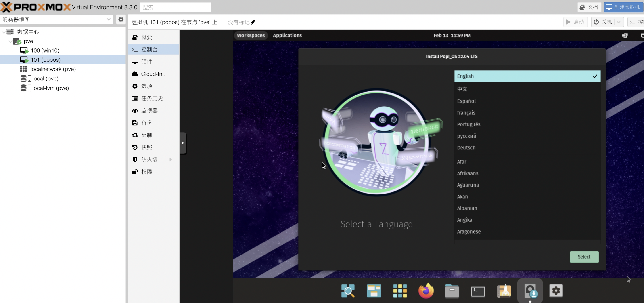Open the 复制 replication tab
The image size is (644, 303).
coord(153,135)
